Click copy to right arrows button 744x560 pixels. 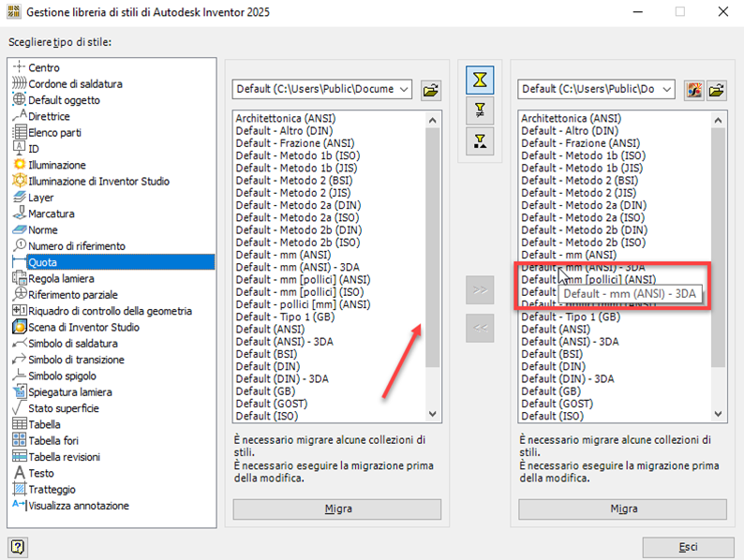[480, 289]
